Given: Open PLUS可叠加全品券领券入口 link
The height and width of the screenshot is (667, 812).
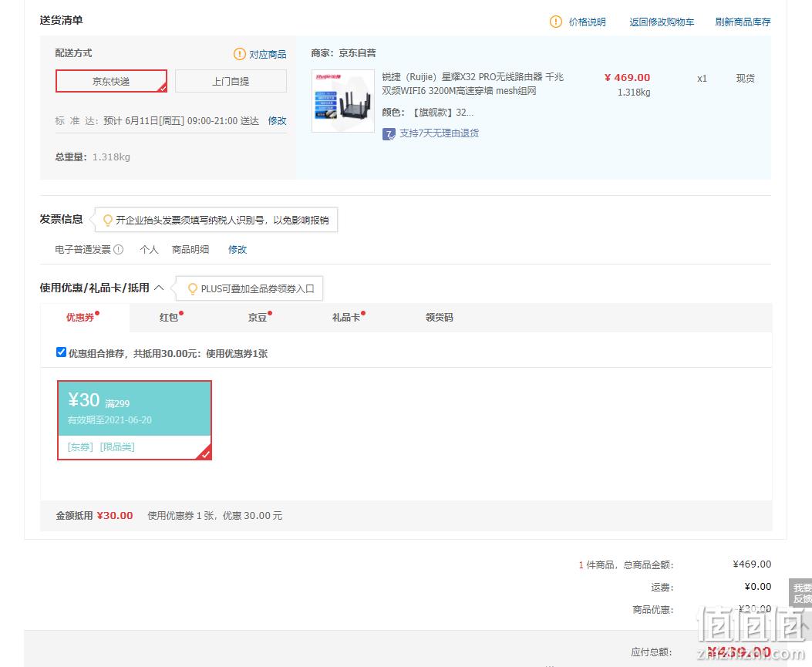Looking at the screenshot, I should (x=258, y=289).
